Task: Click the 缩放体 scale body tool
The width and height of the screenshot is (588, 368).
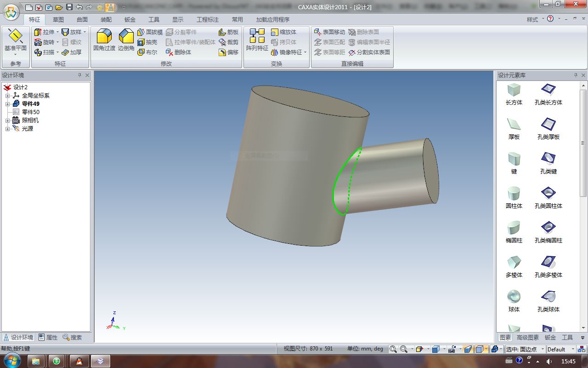Action: pos(284,32)
